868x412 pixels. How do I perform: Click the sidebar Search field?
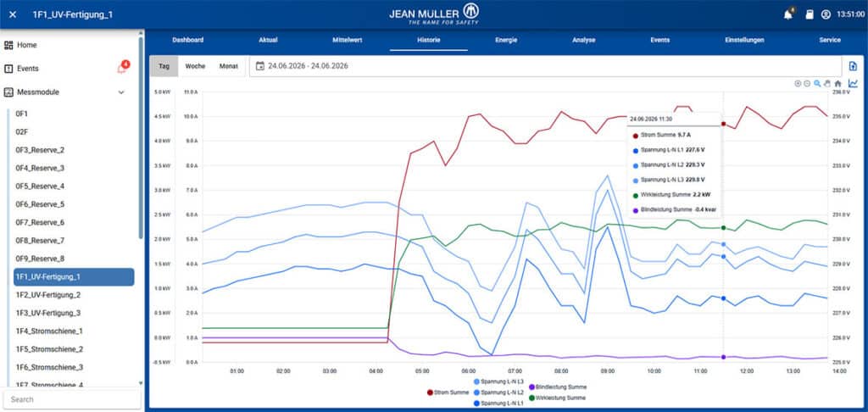[72, 399]
